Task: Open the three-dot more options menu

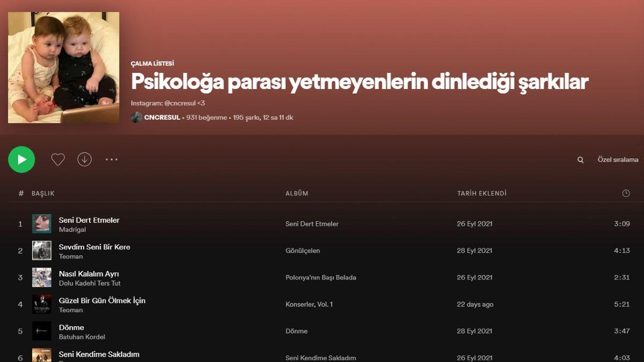Action: (x=111, y=159)
